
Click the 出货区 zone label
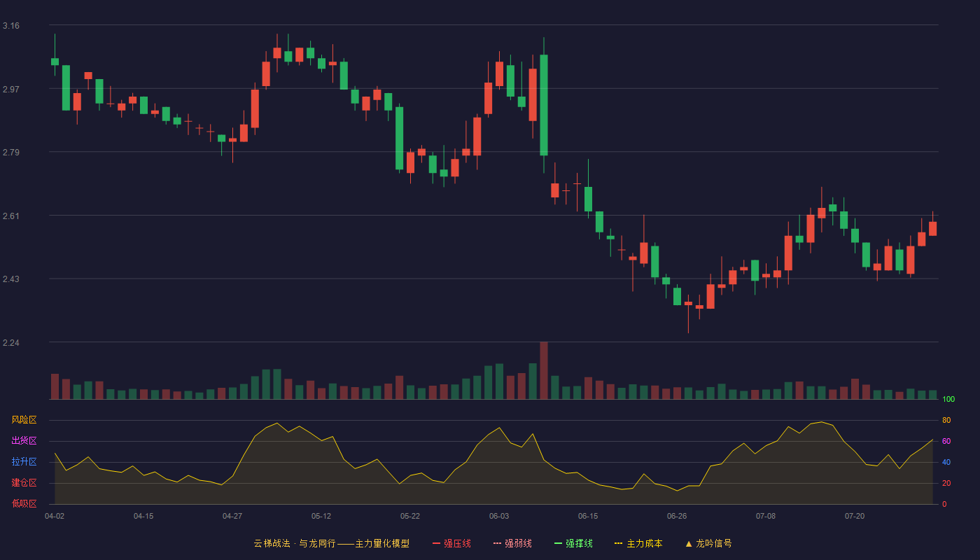pos(24,441)
